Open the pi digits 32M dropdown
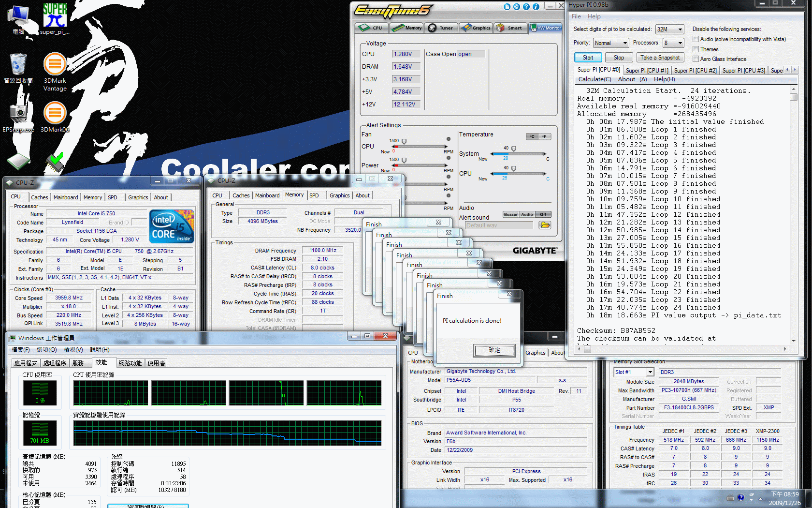This screenshot has height=508, width=812. pyautogui.click(x=669, y=30)
